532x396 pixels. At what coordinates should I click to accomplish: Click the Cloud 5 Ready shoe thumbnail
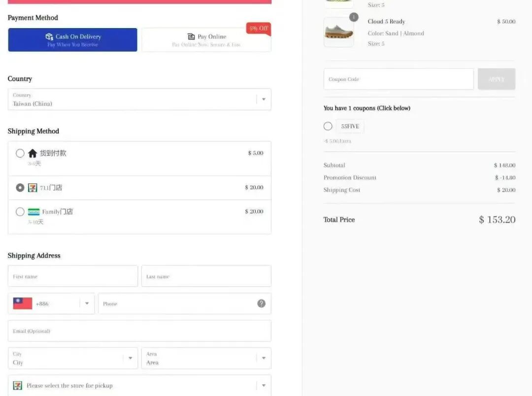click(338, 32)
